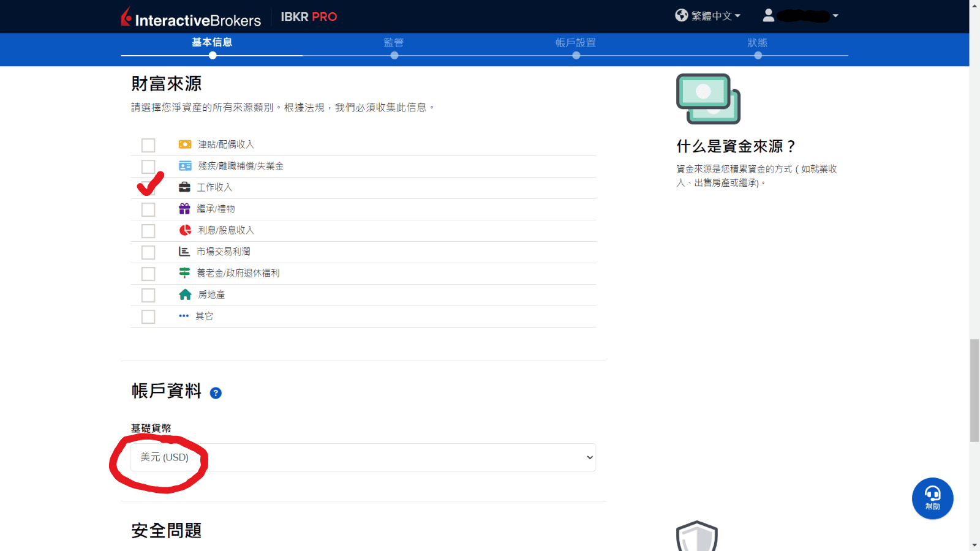Enable the 養老金/政府退休福利 checkbox

coord(148,274)
